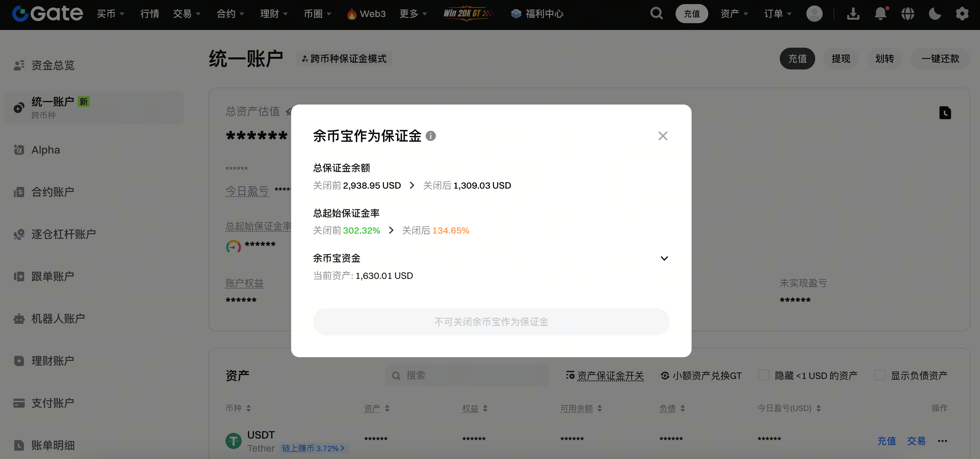This screenshot has height=459, width=980.
Task: Select 合约账户 in the sidebar
Action: [52, 192]
